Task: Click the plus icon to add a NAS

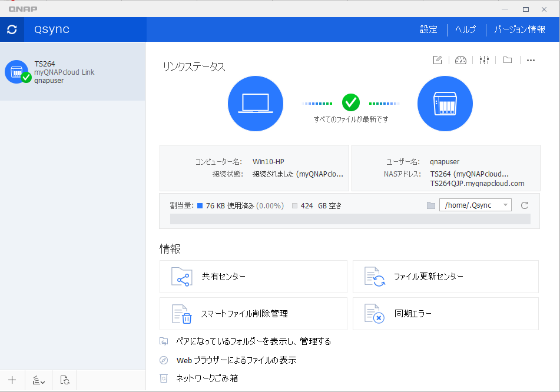Action: pyautogui.click(x=12, y=380)
